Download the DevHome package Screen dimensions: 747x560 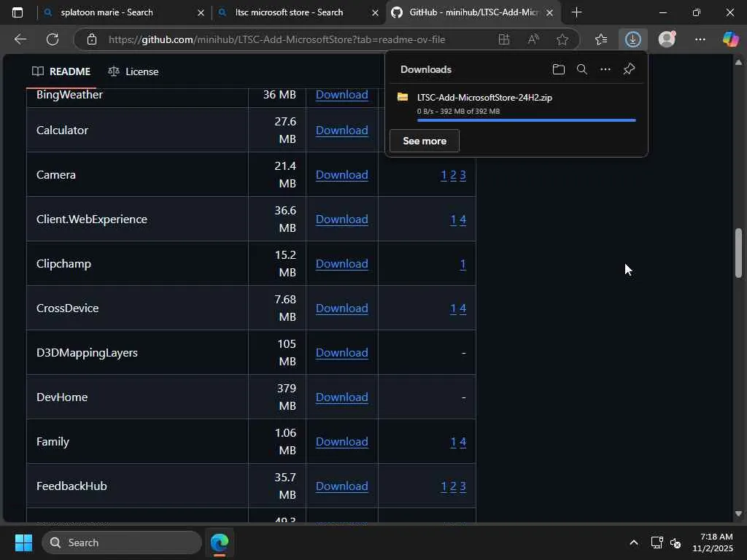(341, 397)
